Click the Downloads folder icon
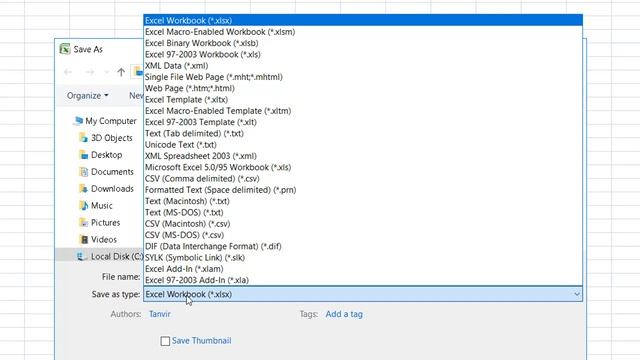Screen dimensions: 640x360 pos(83,189)
